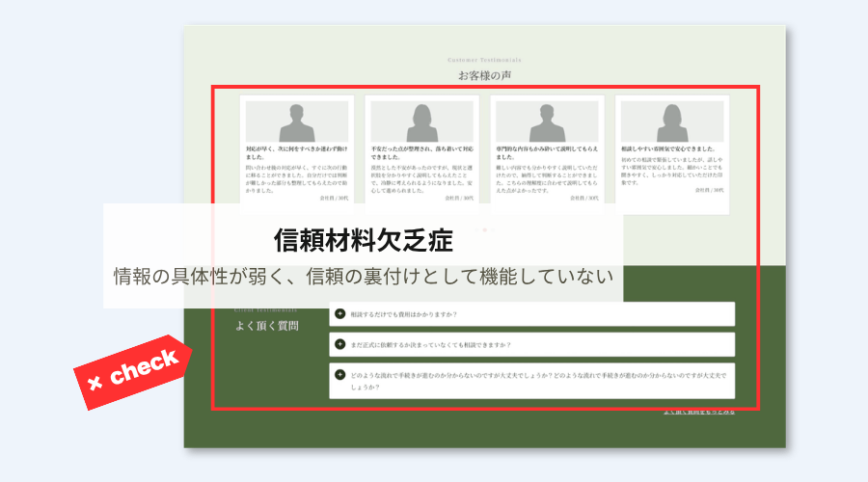This screenshot has height=482, width=868.
Task: Select the testimonial title 不安だった点が整理され、落ち着いて対応できました。
Action: click(421, 152)
